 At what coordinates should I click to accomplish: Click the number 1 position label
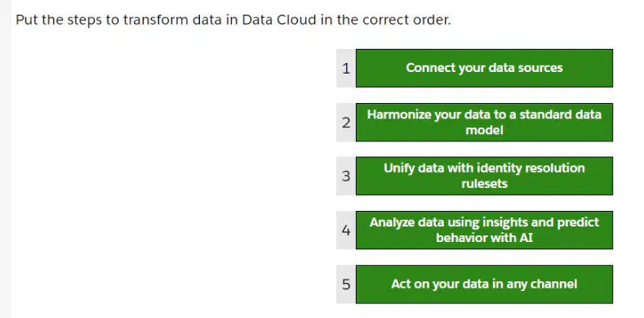click(x=346, y=69)
